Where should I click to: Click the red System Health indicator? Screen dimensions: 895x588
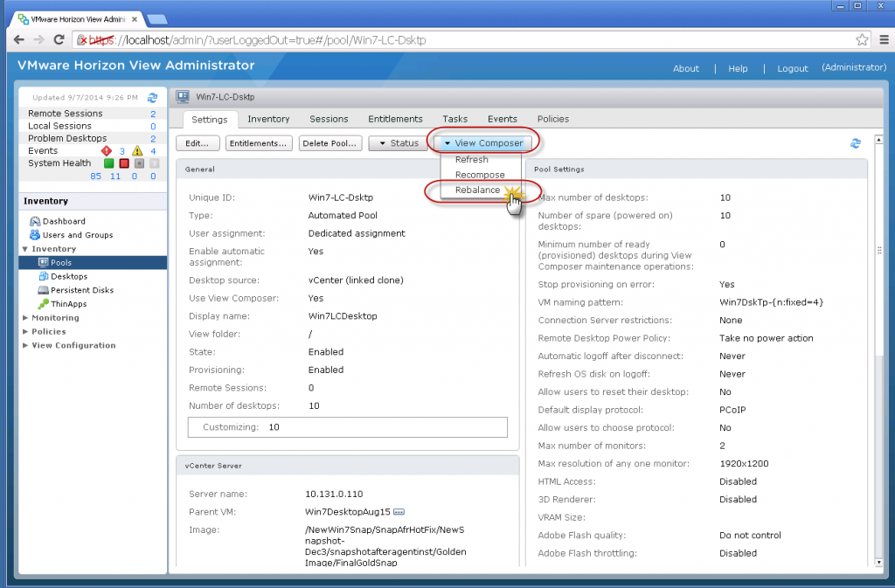(124, 163)
